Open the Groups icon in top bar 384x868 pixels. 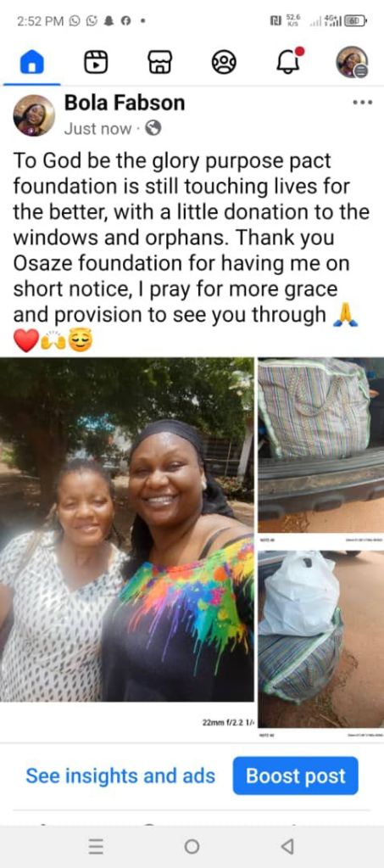pyautogui.click(x=224, y=62)
